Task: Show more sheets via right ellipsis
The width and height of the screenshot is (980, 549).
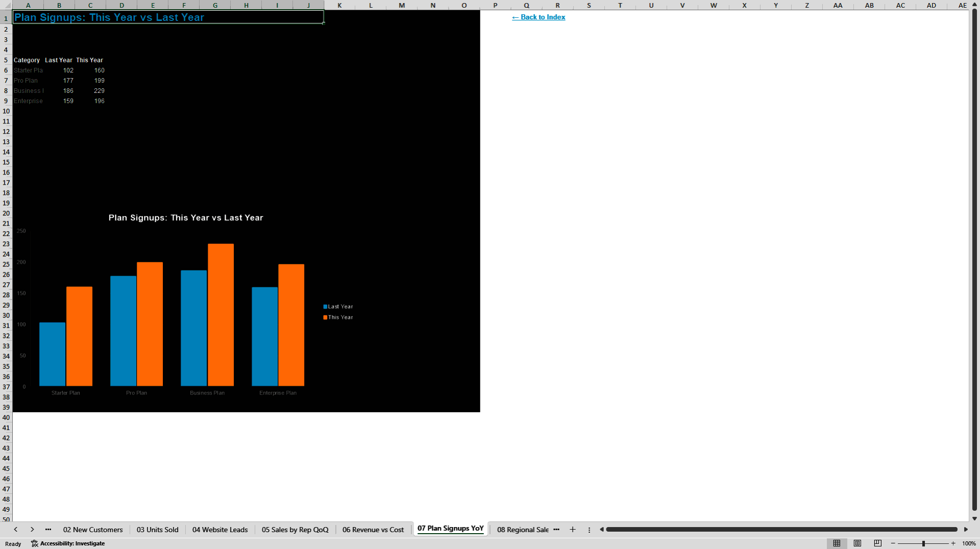Action: click(556, 530)
